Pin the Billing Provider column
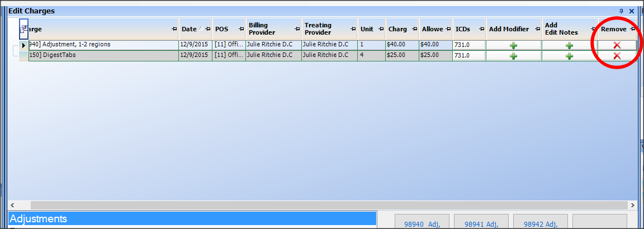Viewport: 644px width, 229px height. [297, 29]
